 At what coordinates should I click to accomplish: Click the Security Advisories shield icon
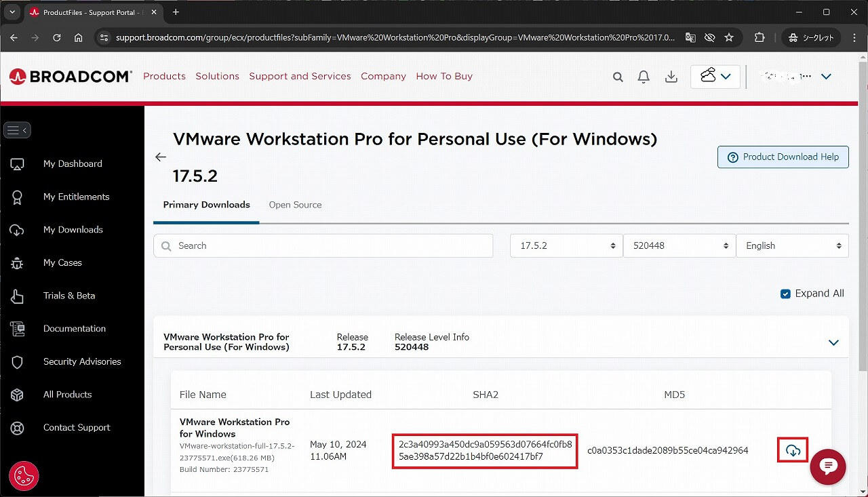tap(18, 362)
